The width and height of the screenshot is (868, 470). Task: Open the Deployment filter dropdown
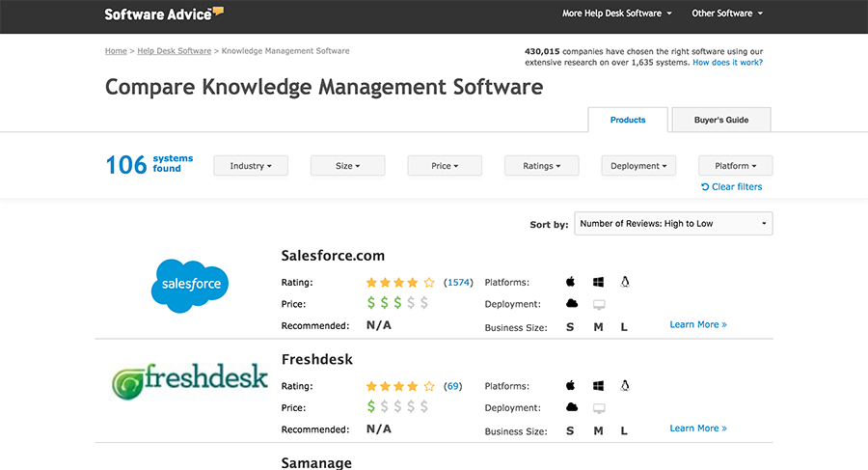(x=638, y=166)
